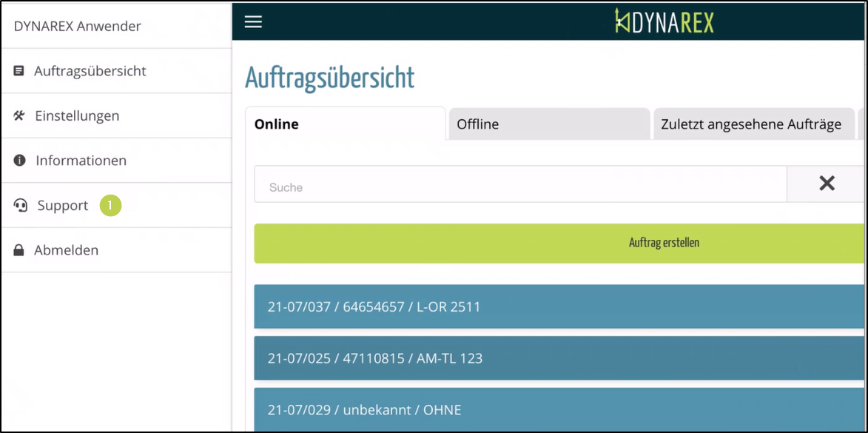The width and height of the screenshot is (868, 433).
Task: Switch to the Offline tab
Action: (x=477, y=124)
